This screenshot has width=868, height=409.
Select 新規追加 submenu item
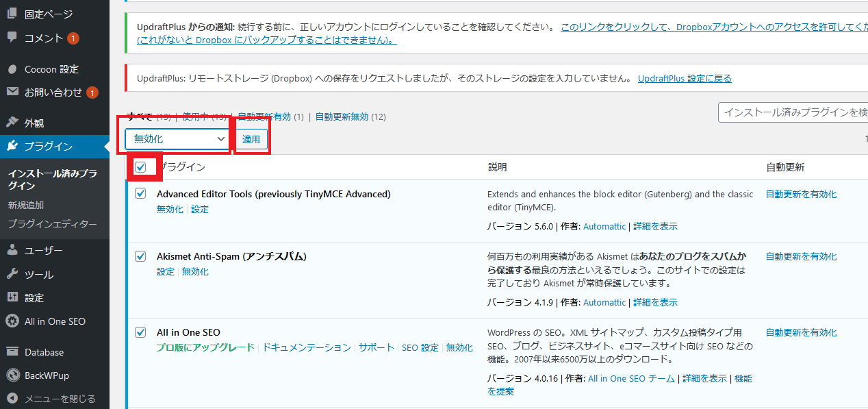26,205
